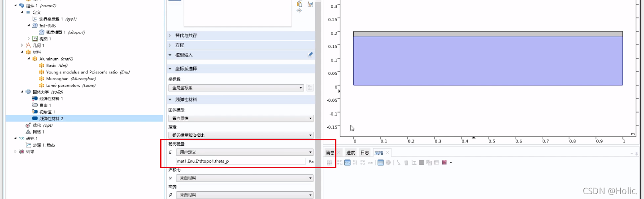Open the 各向同性 solid model dropdown

point(240,118)
